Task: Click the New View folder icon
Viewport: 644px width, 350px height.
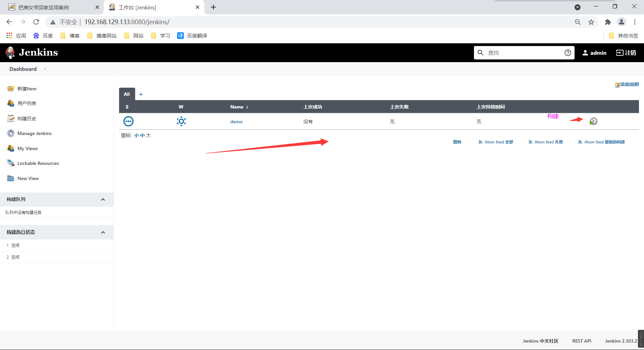Action: click(11, 178)
